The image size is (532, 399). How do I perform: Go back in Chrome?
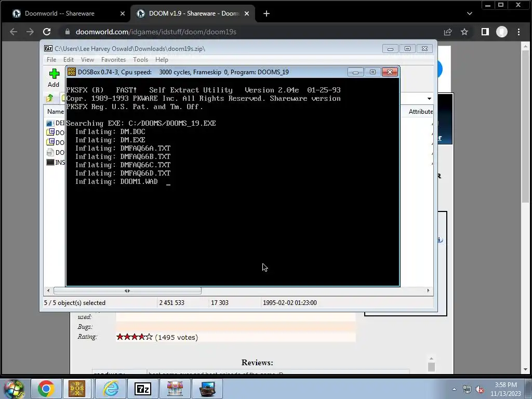pyautogui.click(x=14, y=32)
